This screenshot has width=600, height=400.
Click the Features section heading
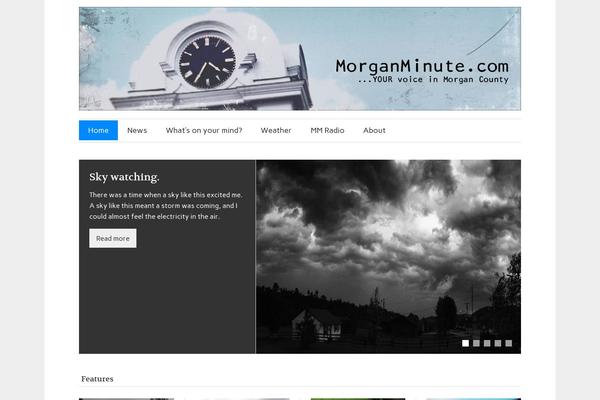point(97,379)
